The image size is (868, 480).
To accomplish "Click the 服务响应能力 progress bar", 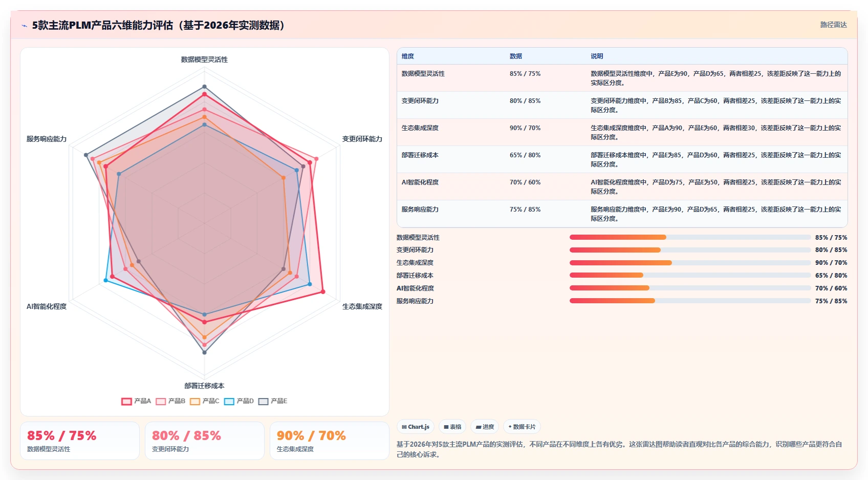I will (690, 301).
